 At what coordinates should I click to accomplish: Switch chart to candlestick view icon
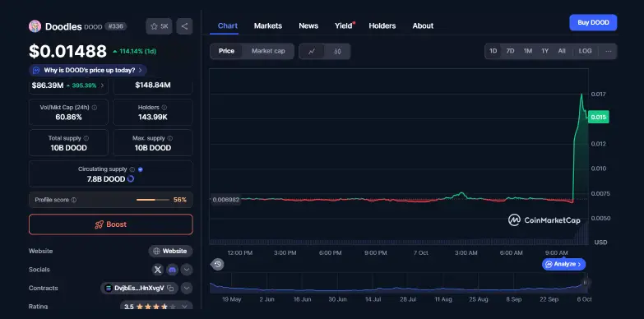click(x=337, y=51)
